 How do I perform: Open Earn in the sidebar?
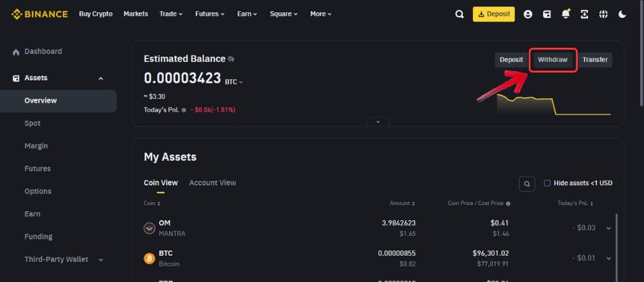click(x=32, y=214)
